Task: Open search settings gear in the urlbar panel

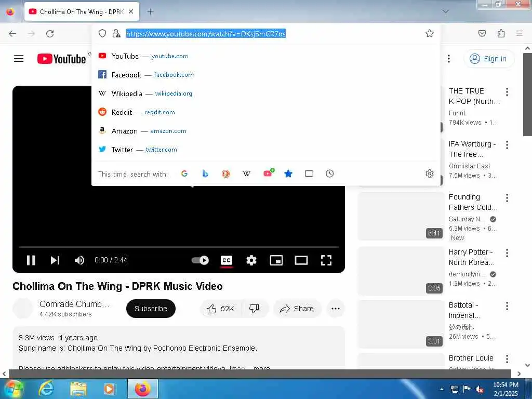Action: 430,174
